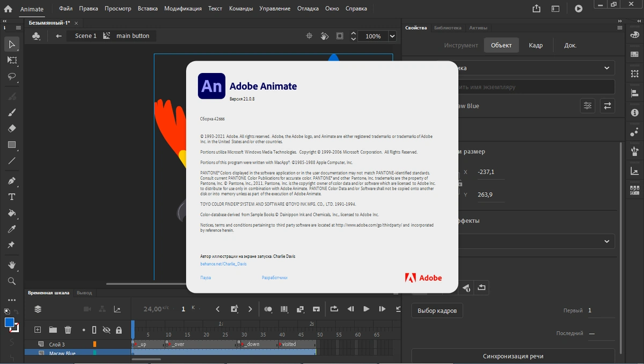Switch to the Вывод tab
This screenshot has height=364, width=644.
click(84, 293)
